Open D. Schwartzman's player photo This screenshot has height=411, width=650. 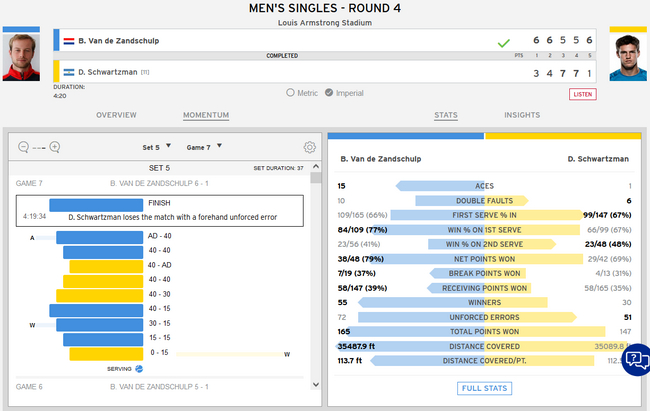(628, 57)
